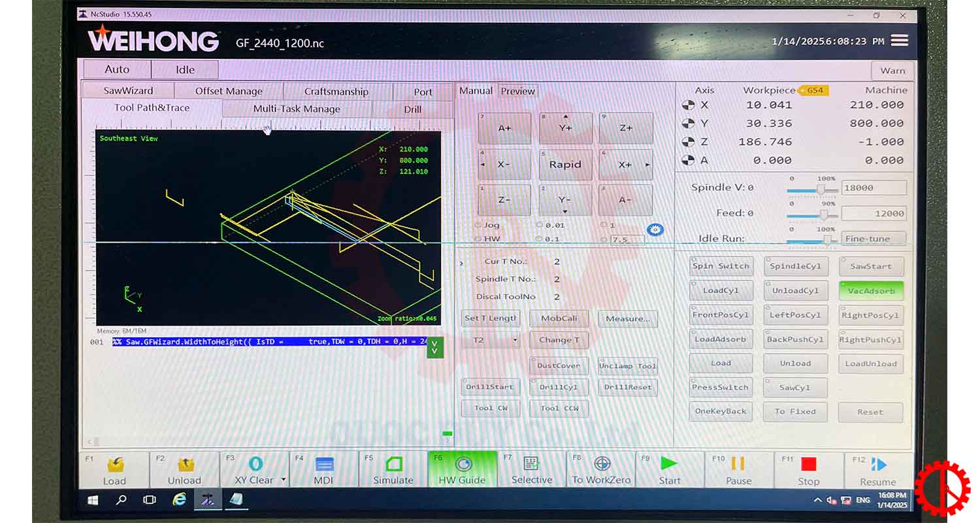This screenshot has width=980, height=523.
Task: Expand the green program line chevron
Action: tap(434, 347)
